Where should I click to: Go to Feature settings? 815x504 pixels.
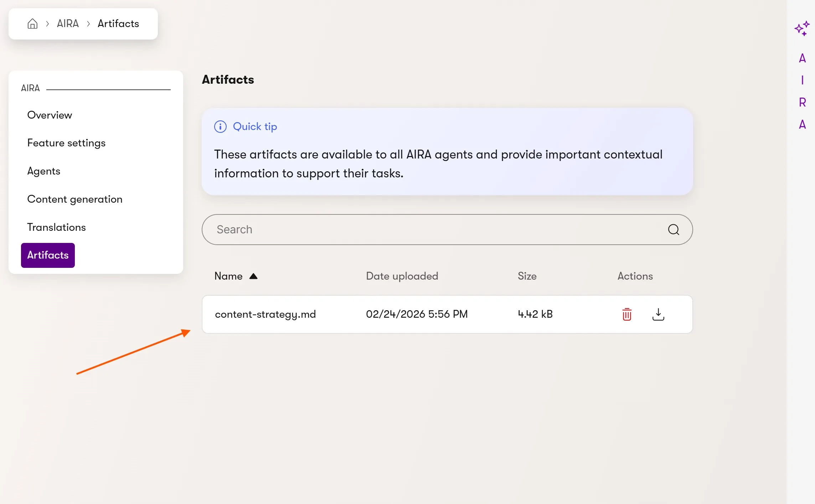[66, 143]
